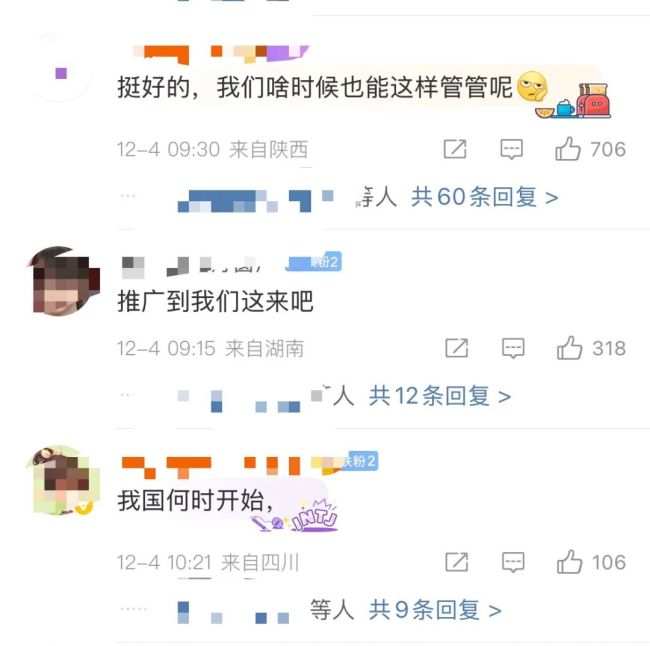This screenshot has width=650, height=646.
Task: Open reply icon on the Hunan comment
Action: tap(513, 348)
